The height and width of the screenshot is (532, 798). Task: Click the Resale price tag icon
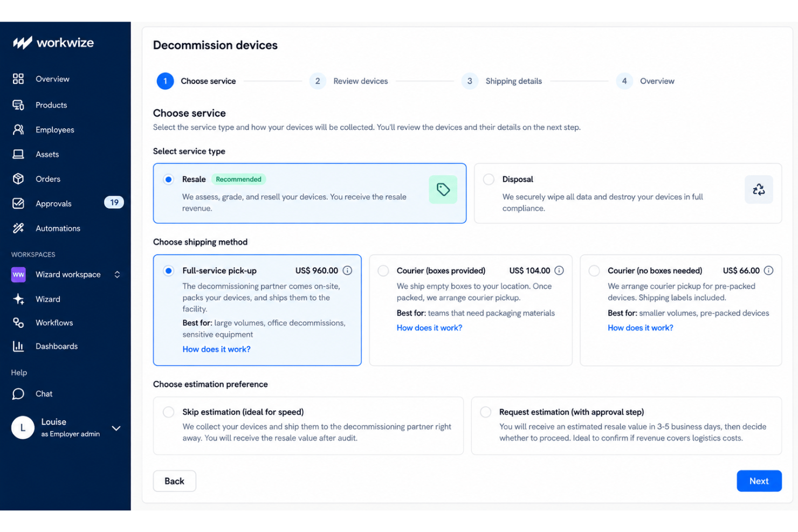tap(443, 190)
